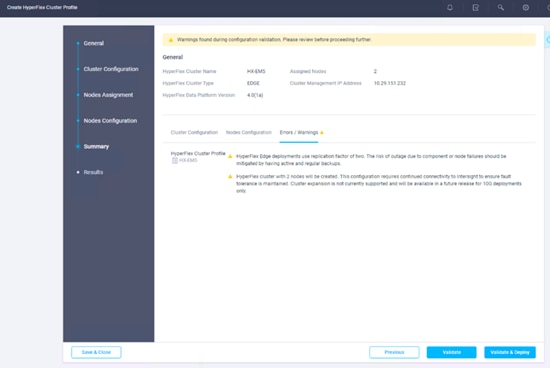Click the warning icon on Errors / Warnings tab

click(x=322, y=133)
